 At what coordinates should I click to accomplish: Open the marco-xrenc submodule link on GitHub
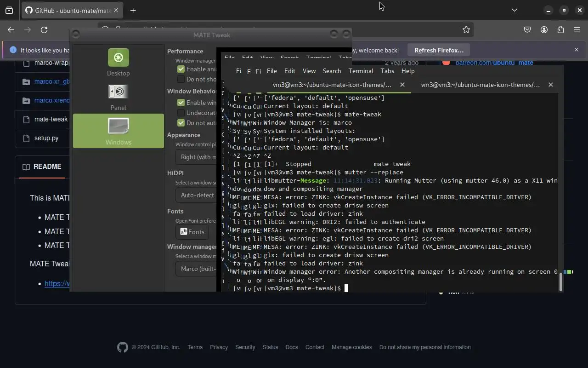pyautogui.click(x=52, y=100)
